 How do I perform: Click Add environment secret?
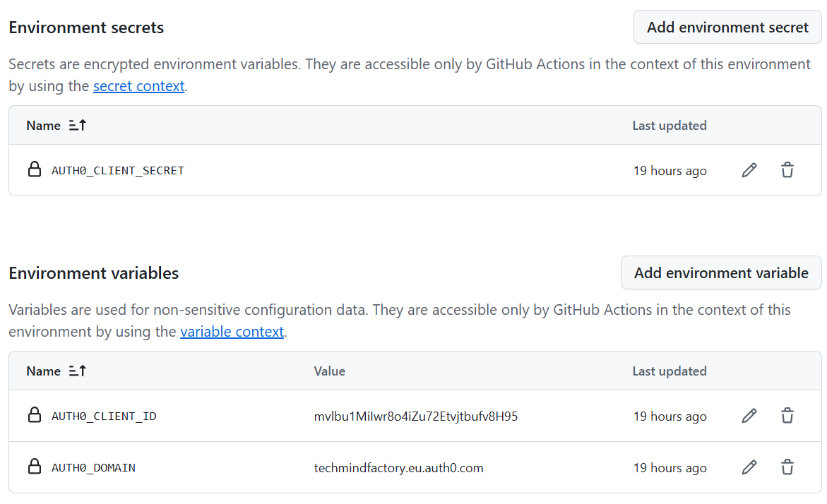click(x=727, y=27)
